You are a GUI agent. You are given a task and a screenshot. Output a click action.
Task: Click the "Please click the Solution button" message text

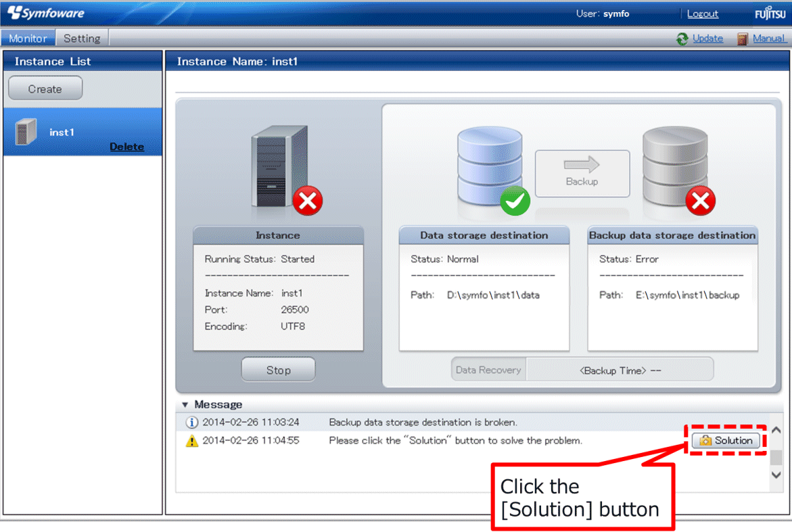(456, 441)
